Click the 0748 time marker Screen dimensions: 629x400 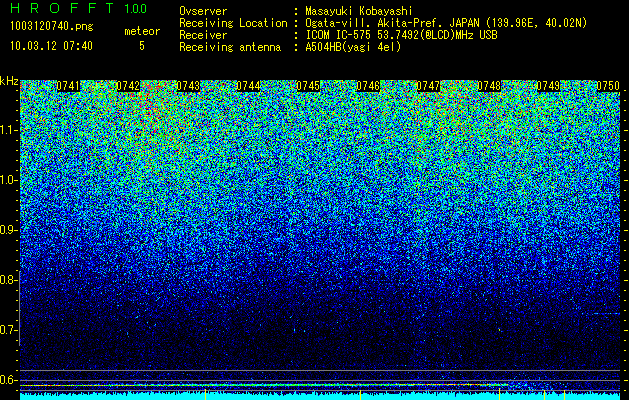pyautogui.click(x=489, y=86)
